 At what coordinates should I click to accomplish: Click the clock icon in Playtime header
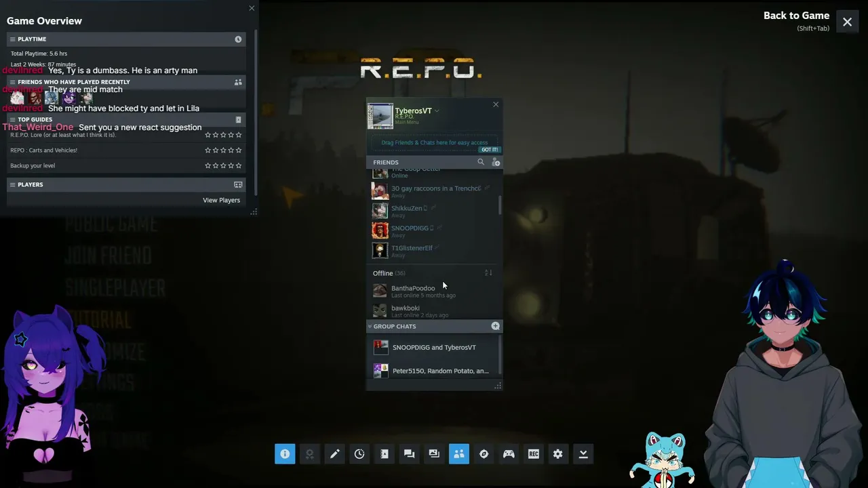coord(238,39)
